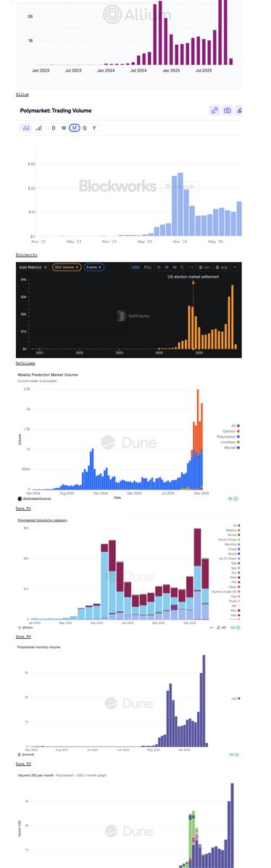Click Polymarket: Trading Volume heading
271x868 pixels.
56,111
